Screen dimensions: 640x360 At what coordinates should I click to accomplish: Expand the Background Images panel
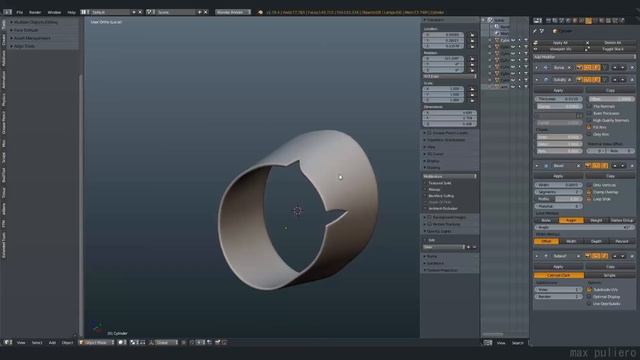coord(425,218)
